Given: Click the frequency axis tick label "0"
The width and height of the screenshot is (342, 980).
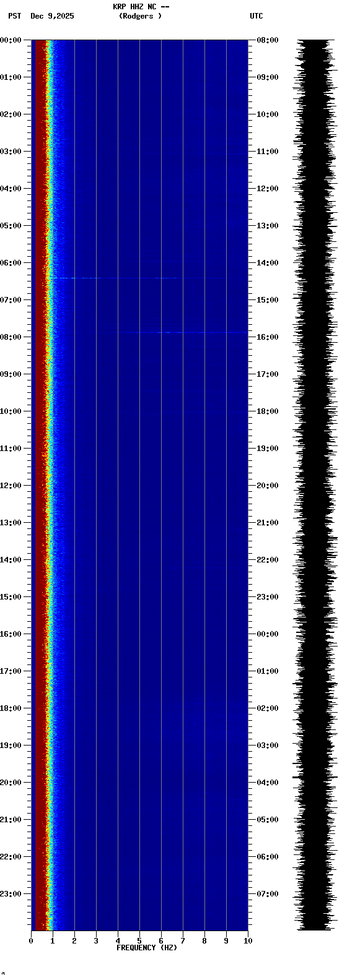Looking at the screenshot, I should click(31, 941).
